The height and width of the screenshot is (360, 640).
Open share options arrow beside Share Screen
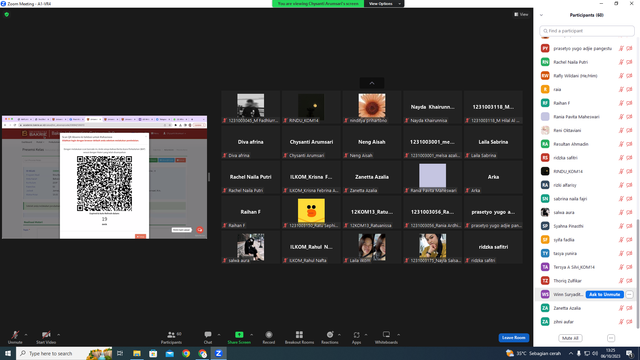pos(251,335)
